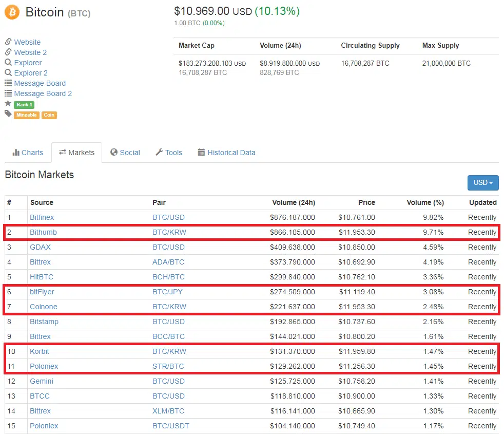Click the exchange arrows icon on Markets tab
Screen dimensions: 504x434
(62, 152)
